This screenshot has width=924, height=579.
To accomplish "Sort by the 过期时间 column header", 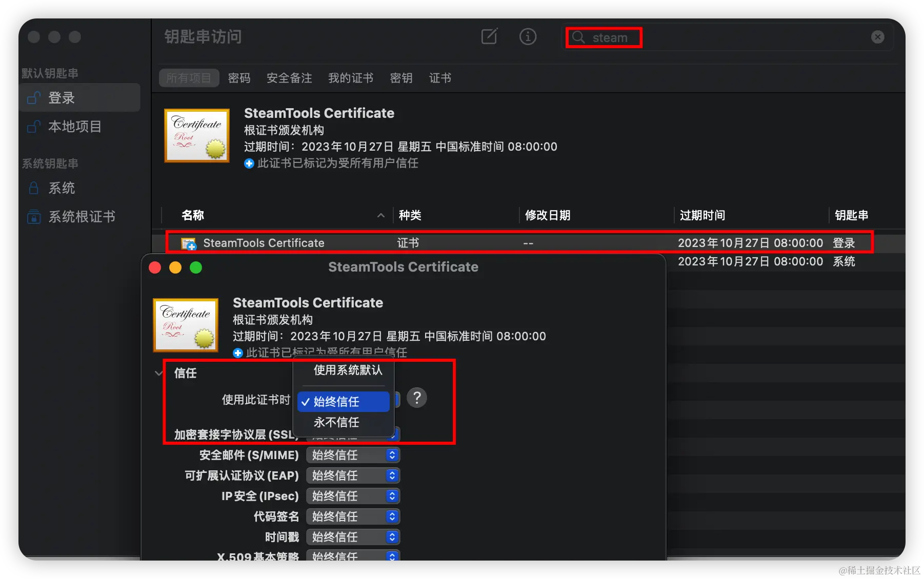I will point(702,215).
